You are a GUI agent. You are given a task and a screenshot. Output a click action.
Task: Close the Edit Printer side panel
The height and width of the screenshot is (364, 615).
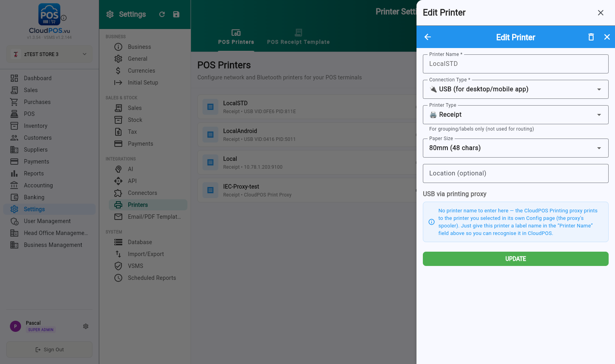coord(601,13)
